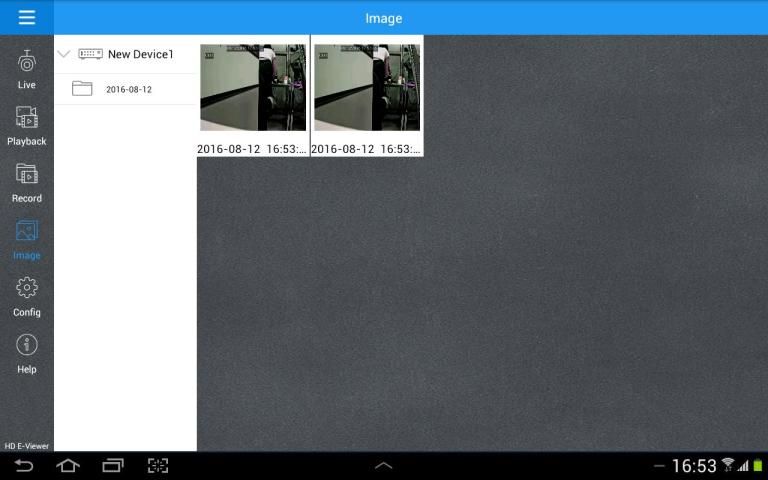This screenshot has height=480, width=768.
Task: Tap the screenshot capture icon in navigation bar
Action: coord(158,466)
